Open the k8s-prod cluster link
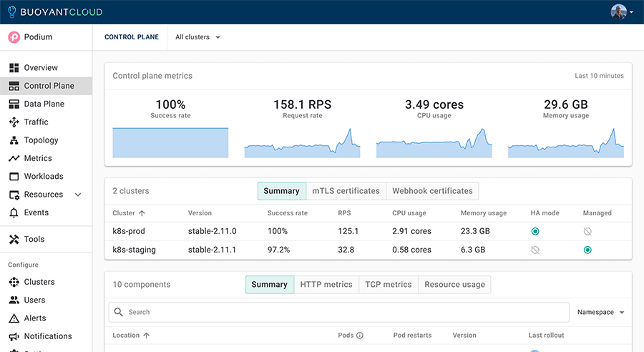The width and height of the screenshot is (644, 352). (x=129, y=232)
